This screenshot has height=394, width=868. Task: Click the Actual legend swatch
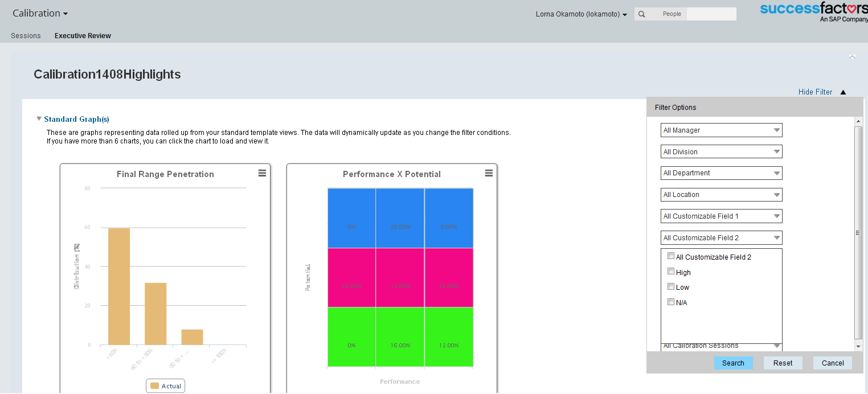[154, 386]
